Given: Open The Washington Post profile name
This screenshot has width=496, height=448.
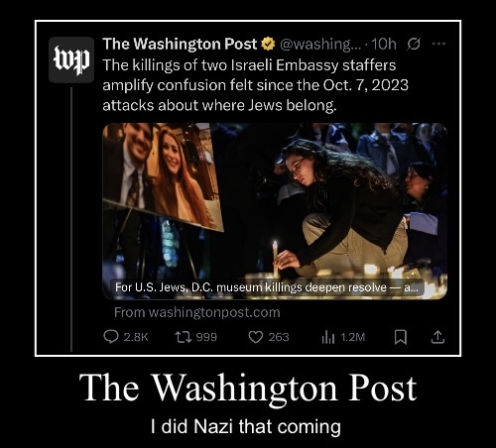Looking at the screenshot, I should (x=180, y=44).
